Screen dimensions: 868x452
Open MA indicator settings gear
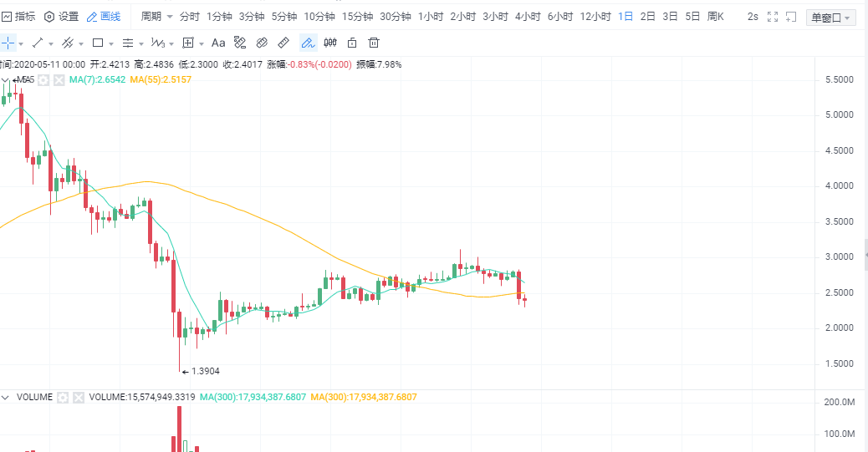click(43, 80)
